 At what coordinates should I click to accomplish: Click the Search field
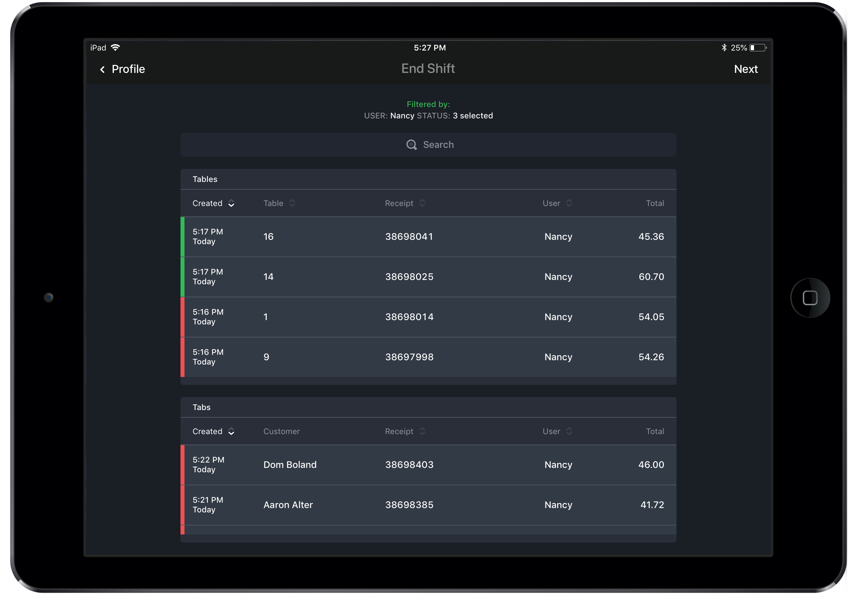tap(428, 144)
